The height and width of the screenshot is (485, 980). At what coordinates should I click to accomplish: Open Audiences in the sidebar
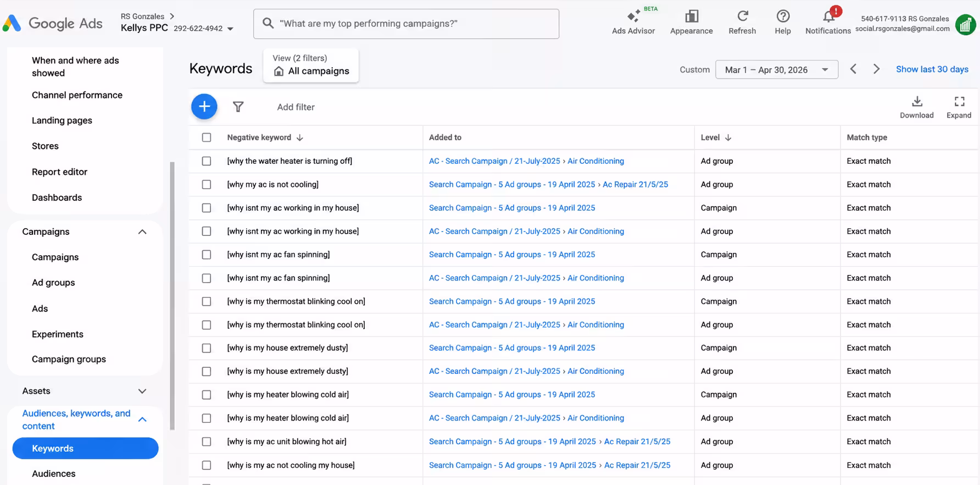tap(54, 473)
